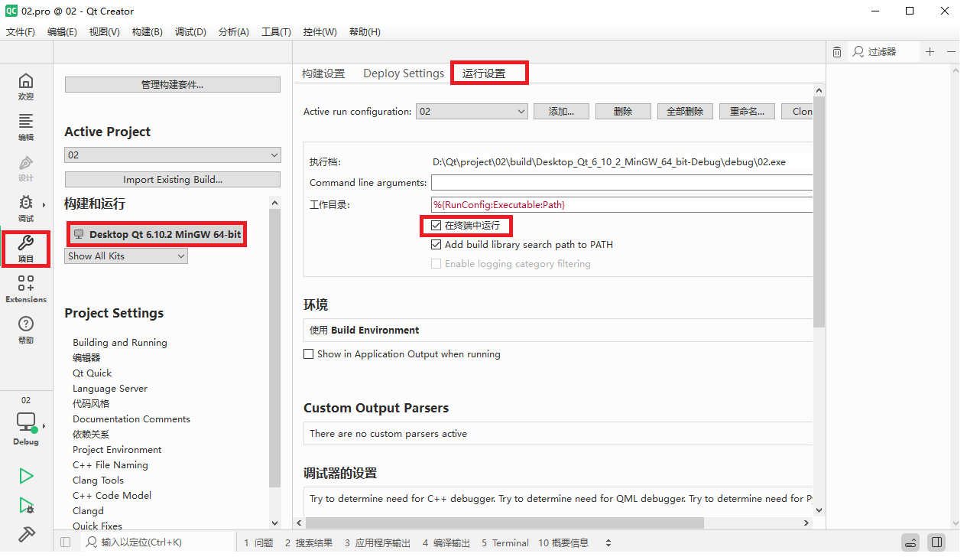Open the Projects (项目) mode
This screenshot has height=557, width=980.
(x=26, y=249)
